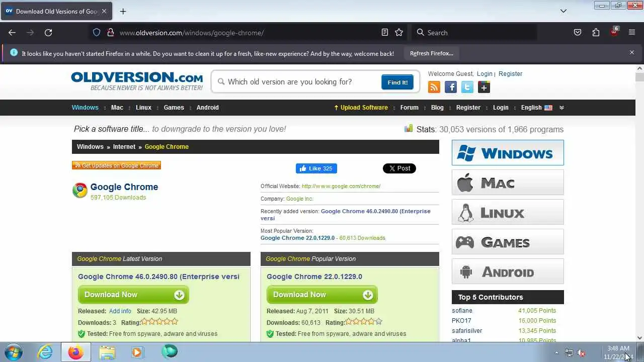Image resolution: width=644 pixels, height=362 pixels.
Task: Click the muted volume tray icon
Action: (x=581, y=353)
